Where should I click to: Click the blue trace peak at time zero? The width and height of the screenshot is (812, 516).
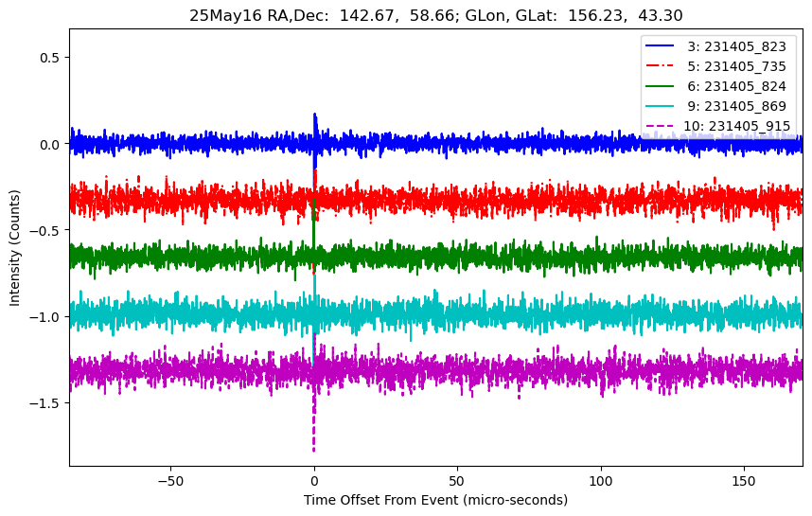pyautogui.click(x=314, y=116)
